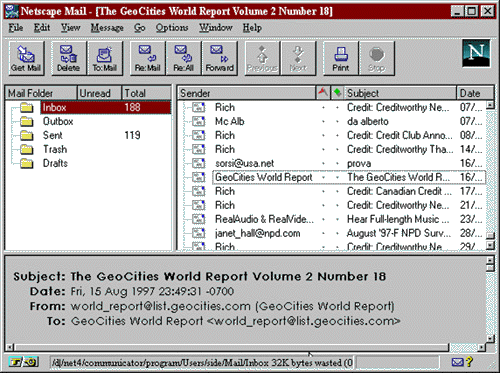Delete the selected message via Delete icon
This screenshot has height=373, width=500.
click(68, 58)
